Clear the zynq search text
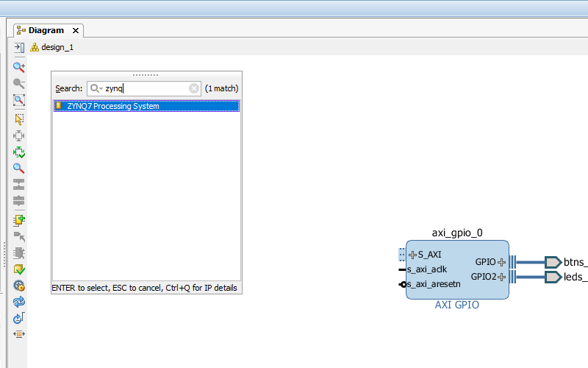 (x=194, y=88)
